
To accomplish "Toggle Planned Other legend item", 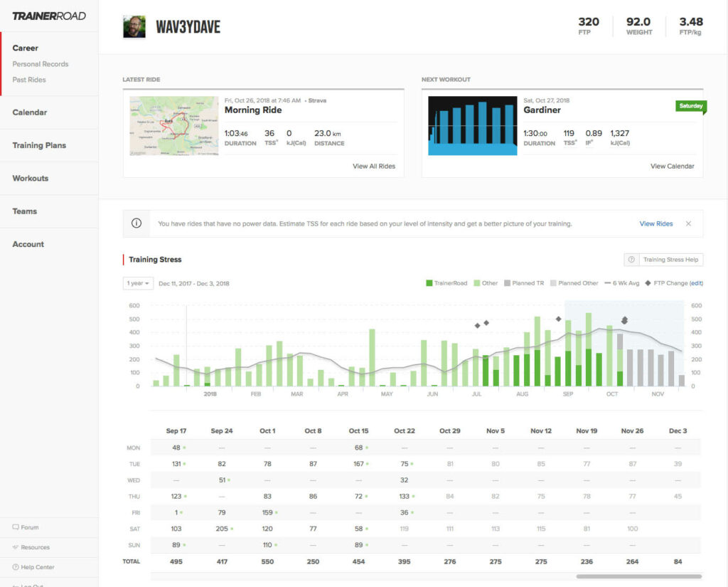I will (x=574, y=283).
